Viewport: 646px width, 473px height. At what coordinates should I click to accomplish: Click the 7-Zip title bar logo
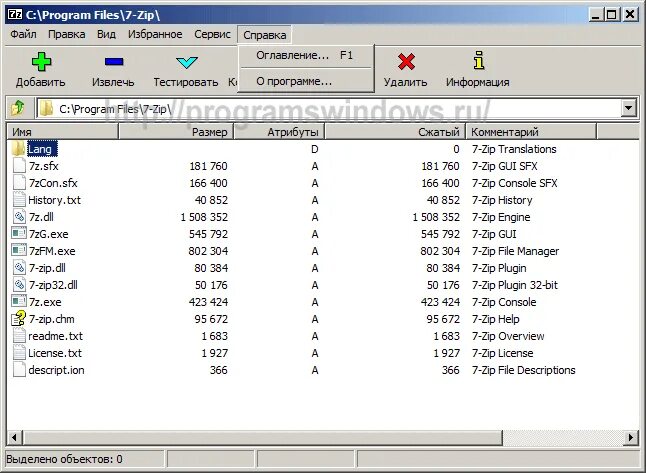(x=15, y=14)
